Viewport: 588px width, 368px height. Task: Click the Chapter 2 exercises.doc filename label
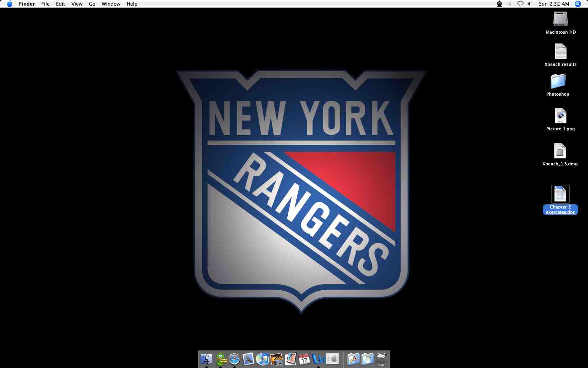[560, 210]
